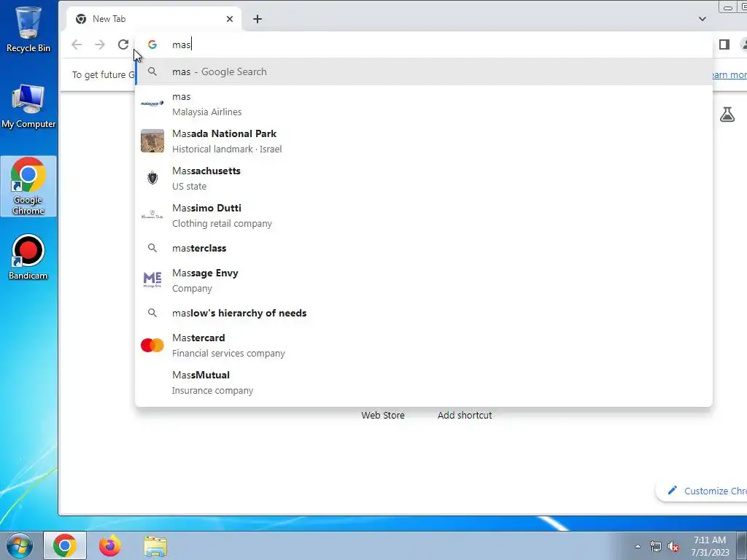747x560 pixels.
Task: Click Chrome icon in taskbar
Action: [65, 545]
